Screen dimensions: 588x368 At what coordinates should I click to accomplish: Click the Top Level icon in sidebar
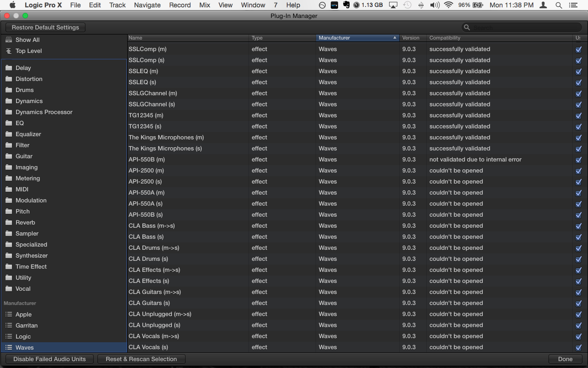pyautogui.click(x=9, y=51)
